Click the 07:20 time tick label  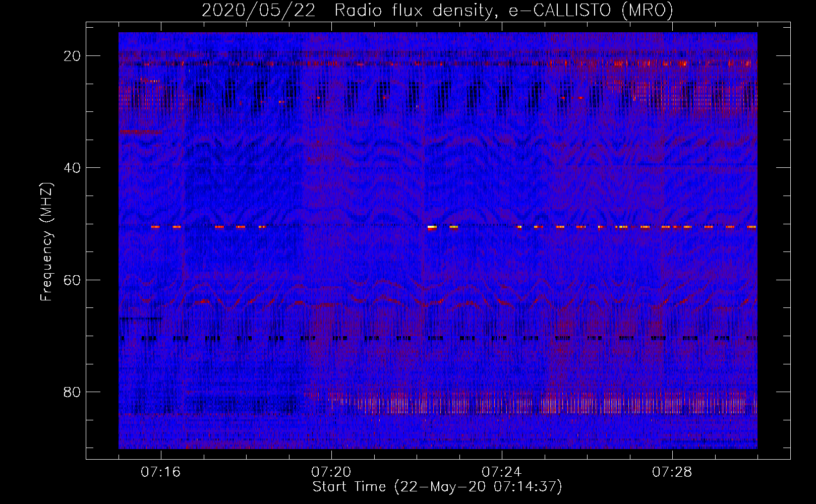[x=331, y=472]
